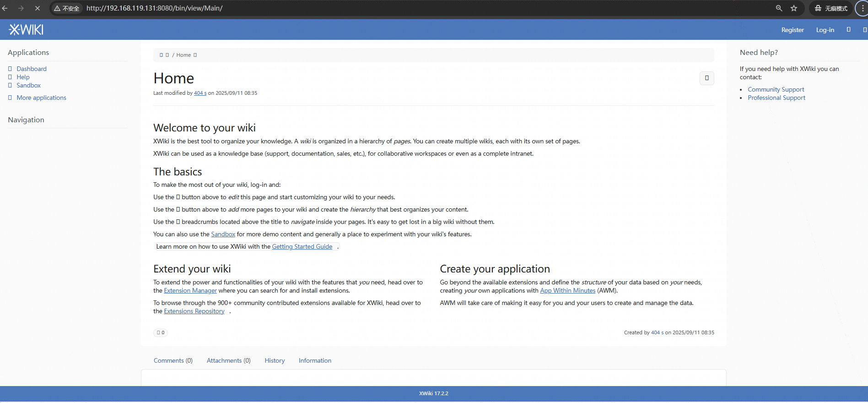Switch to the Attachments (0) tab
This screenshot has height=403, width=868.
coord(228,360)
